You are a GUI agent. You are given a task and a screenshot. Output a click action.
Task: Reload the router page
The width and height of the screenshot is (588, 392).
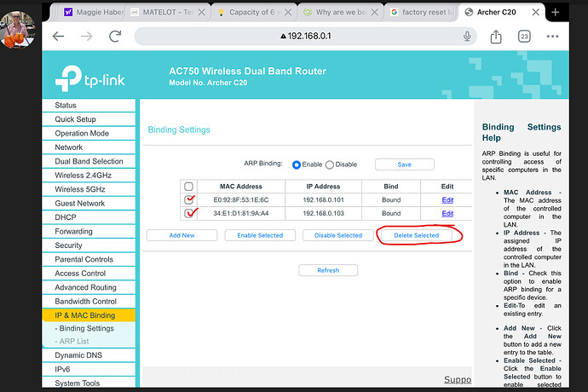[115, 37]
